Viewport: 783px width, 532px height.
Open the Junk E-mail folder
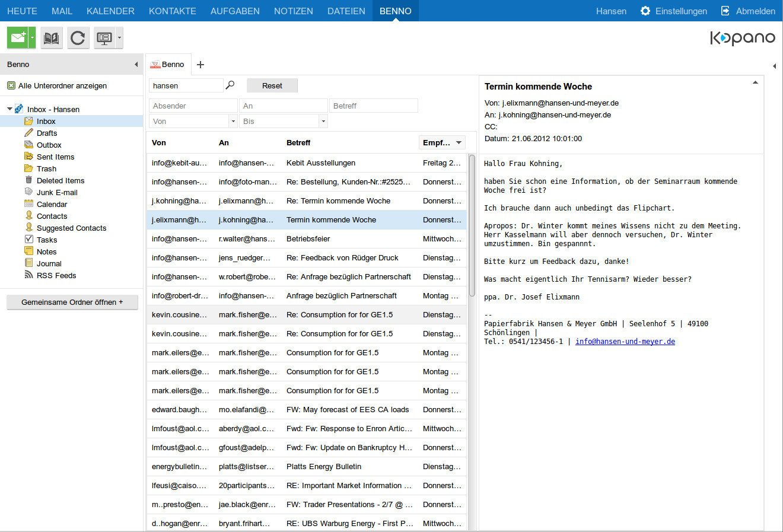coord(56,192)
